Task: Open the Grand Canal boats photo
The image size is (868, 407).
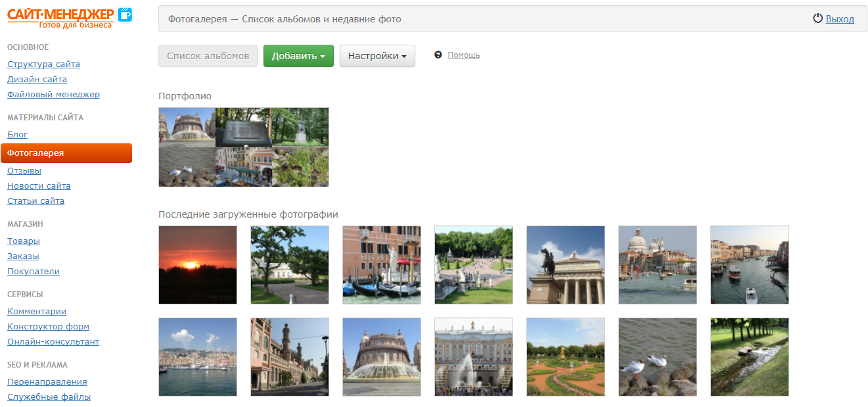Action: (x=750, y=265)
